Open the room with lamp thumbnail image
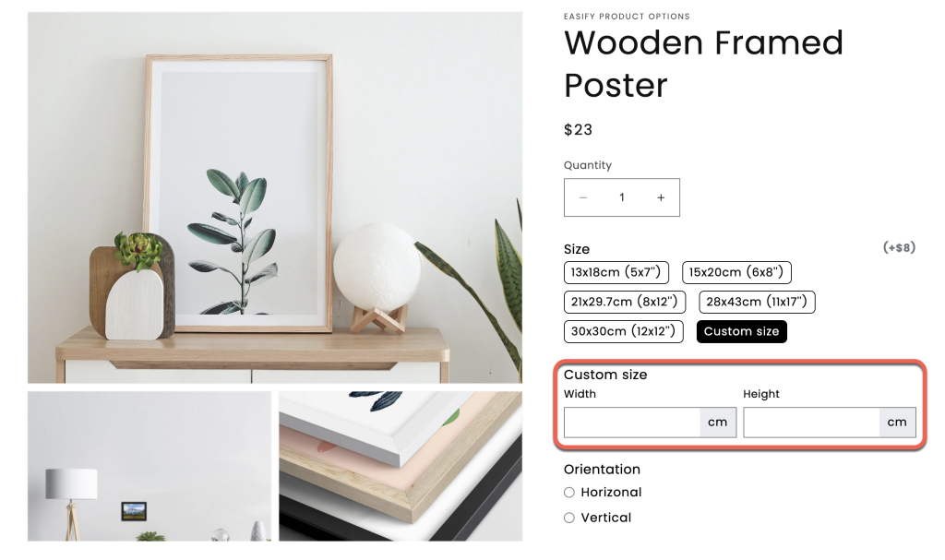The height and width of the screenshot is (560, 945). click(x=150, y=466)
